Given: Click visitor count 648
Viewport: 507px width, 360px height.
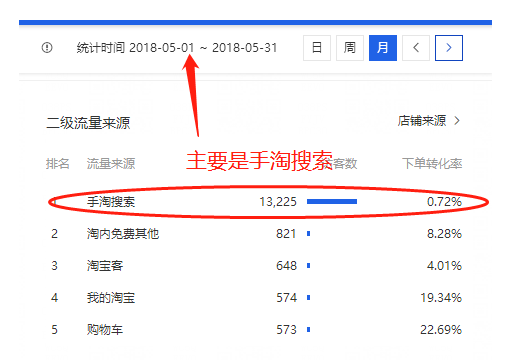Looking at the screenshot, I should point(286,266).
